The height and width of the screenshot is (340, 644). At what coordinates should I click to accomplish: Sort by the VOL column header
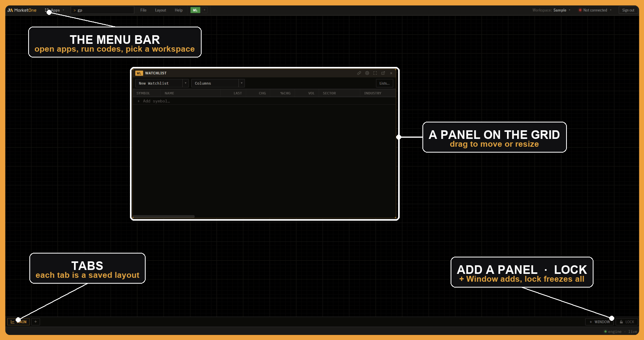pyautogui.click(x=311, y=93)
